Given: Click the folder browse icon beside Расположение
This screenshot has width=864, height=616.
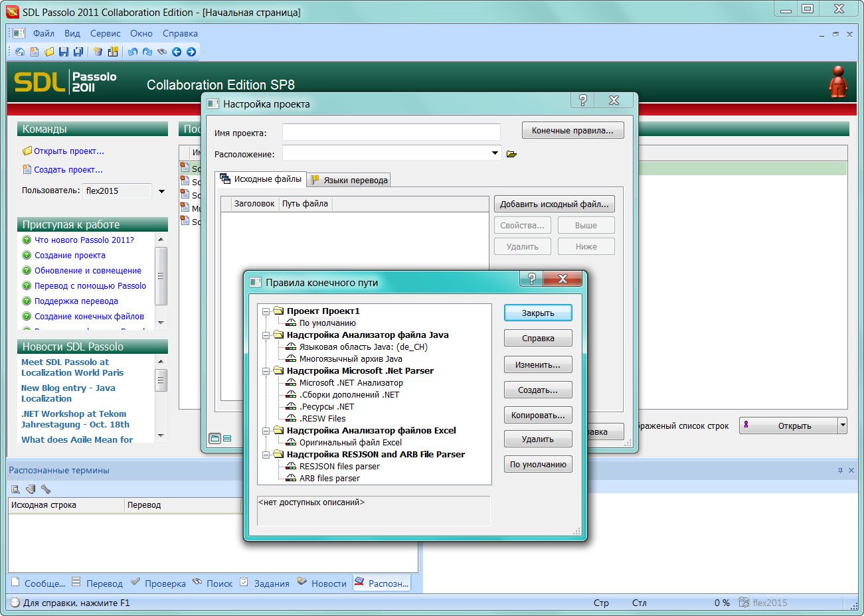Looking at the screenshot, I should point(511,154).
